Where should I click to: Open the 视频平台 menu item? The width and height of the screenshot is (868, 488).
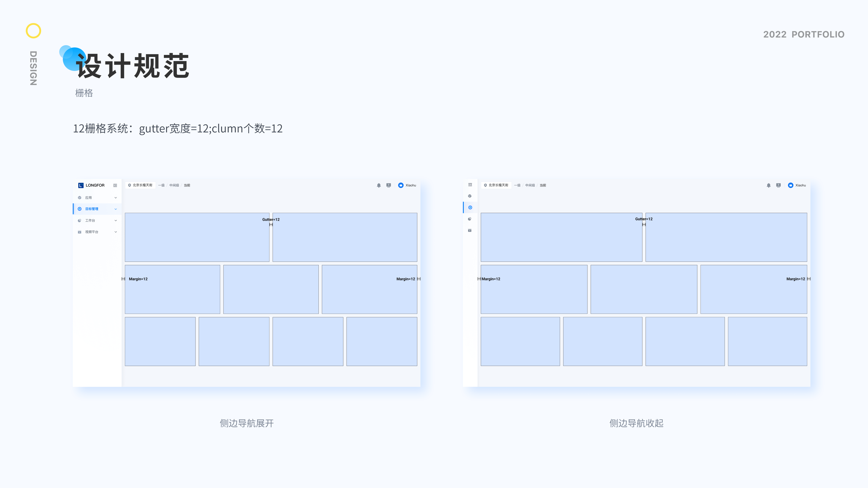[97, 232]
